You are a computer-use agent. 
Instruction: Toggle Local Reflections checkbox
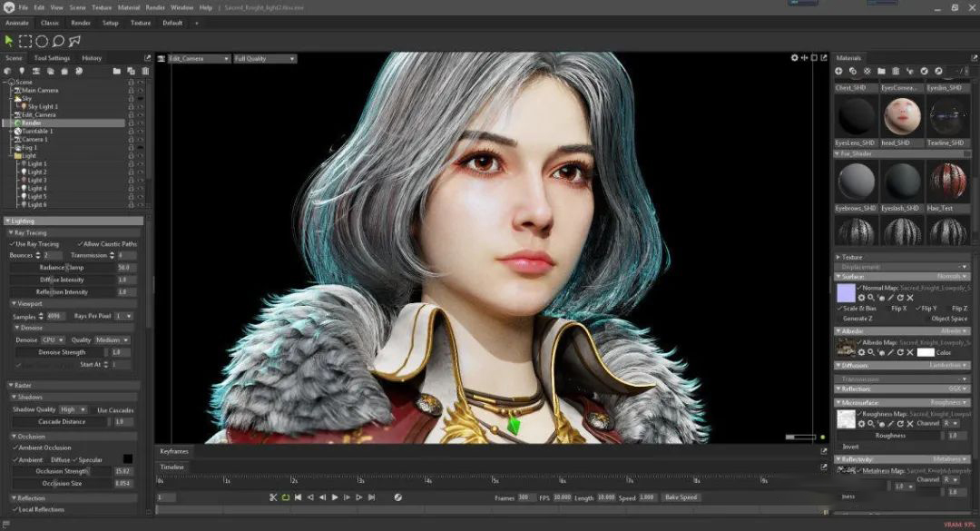(15, 510)
